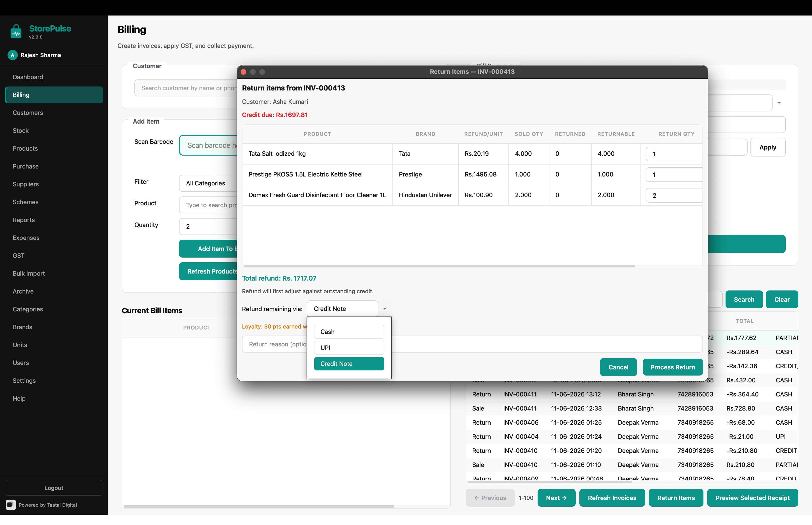This screenshot has width=812, height=525.
Task: Open Archive section
Action: [x=54, y=291]
